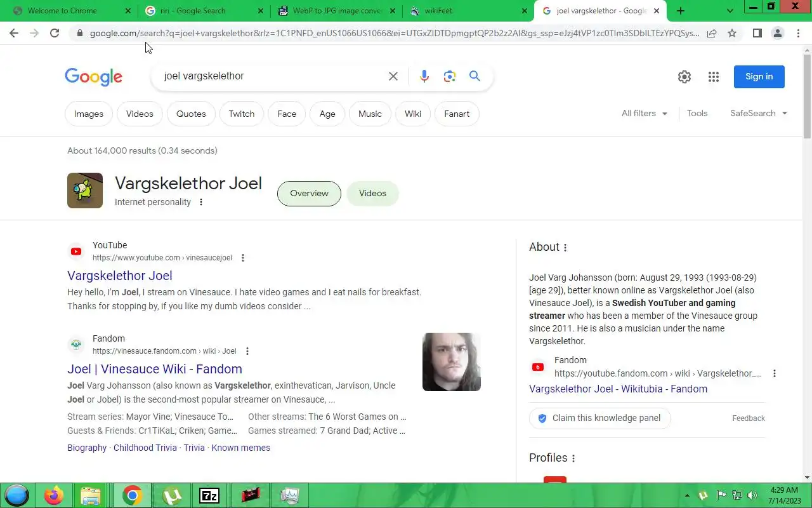Open Fandom vinesauce result options menu
The width and height of the screenshot is (812, 508).
pos(247,351)
